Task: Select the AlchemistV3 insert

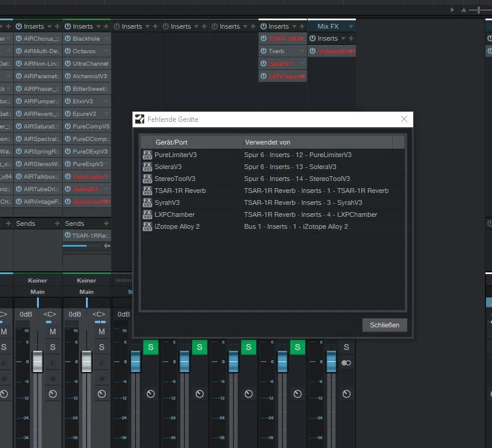Action: [87, 76]
